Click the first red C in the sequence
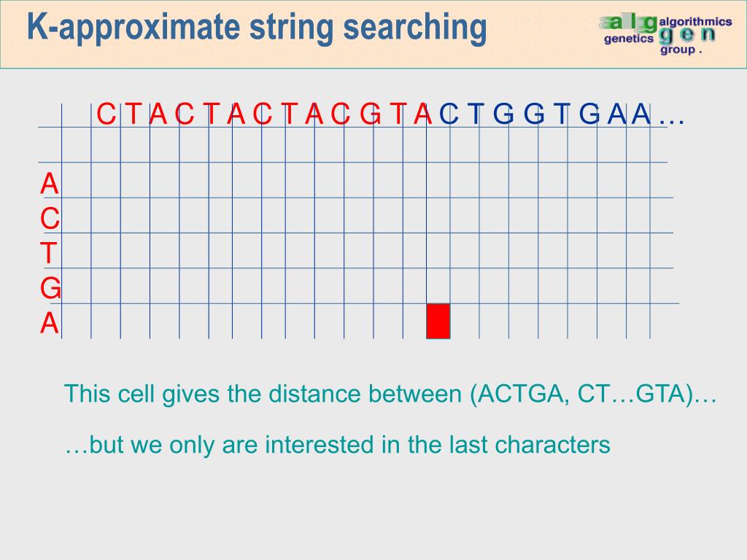Screen dimensions: 747x560 click(107, 114)
